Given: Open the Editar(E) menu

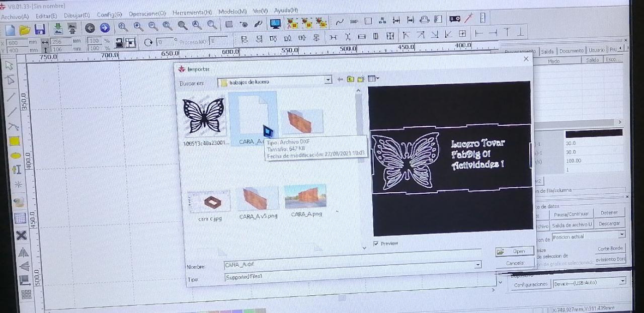Looking at the screenshot, I should click(x=46, y=16).
